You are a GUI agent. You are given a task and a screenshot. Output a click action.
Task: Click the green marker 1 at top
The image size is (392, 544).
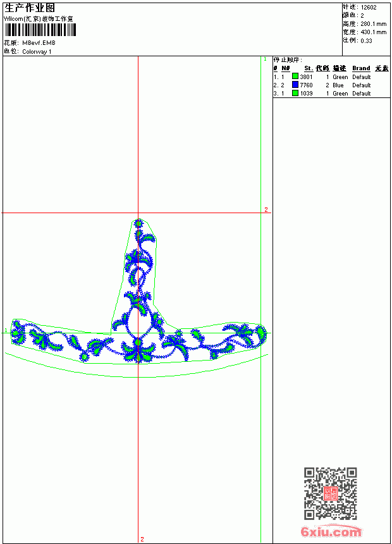click(265, 59)
